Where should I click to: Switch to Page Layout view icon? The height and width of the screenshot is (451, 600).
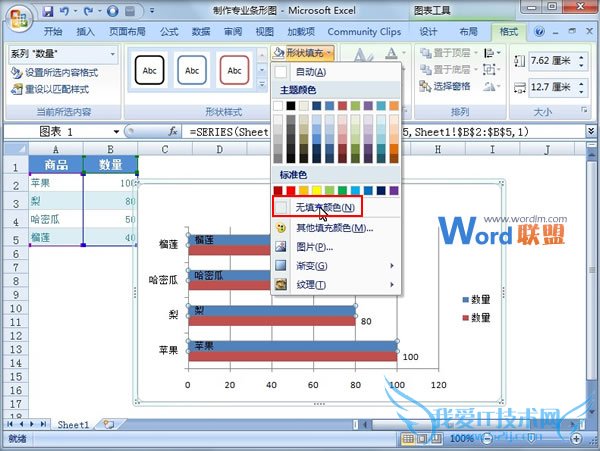click(422, 438)
